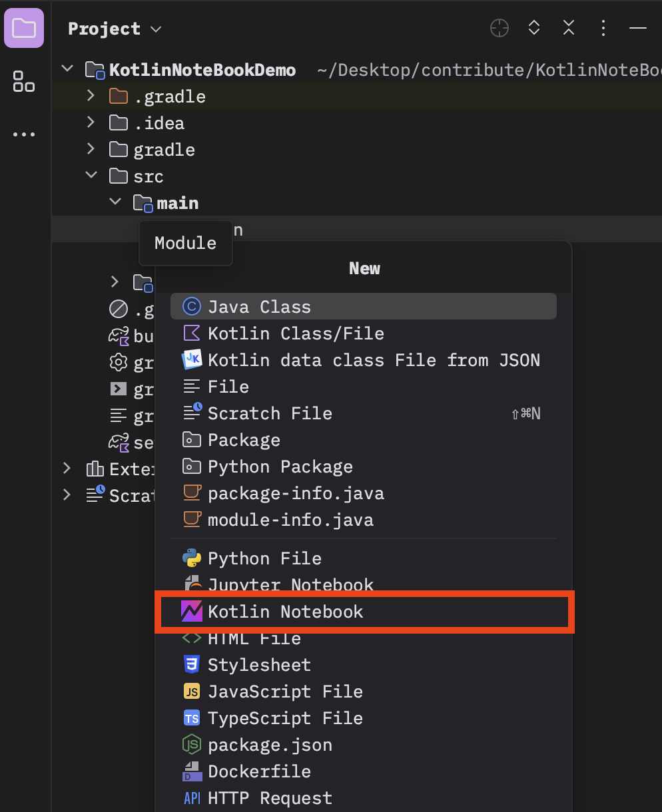
Task: Select the gradle folder row
Action: point(356,150)
